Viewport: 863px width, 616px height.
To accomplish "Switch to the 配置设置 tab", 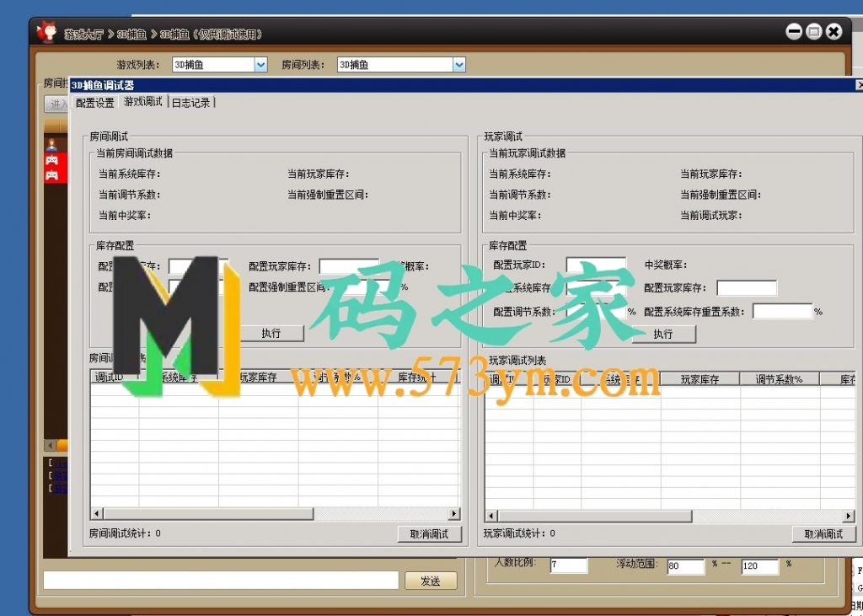I will tap(94, 103).
